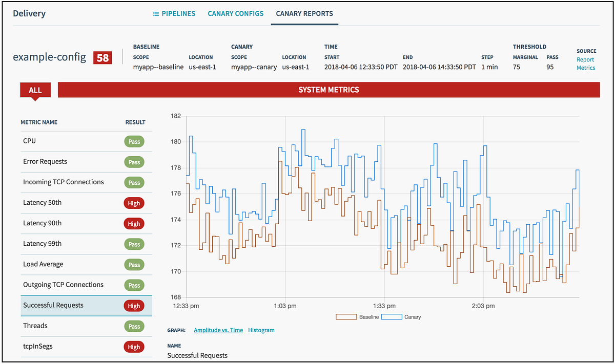Show the Amplitude vs. Time graph
Viewport: 615px width, 364px height.
click(x=218, y=330)
